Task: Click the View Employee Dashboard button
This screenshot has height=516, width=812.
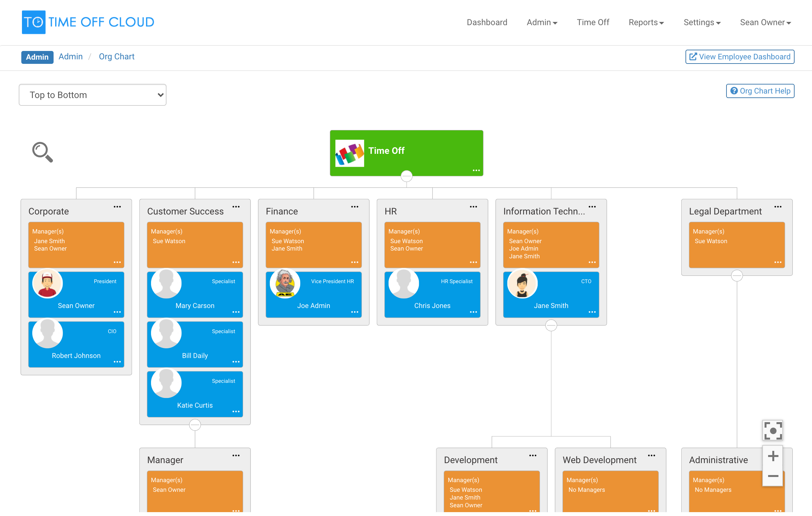Action: click(x=739, y=57)
